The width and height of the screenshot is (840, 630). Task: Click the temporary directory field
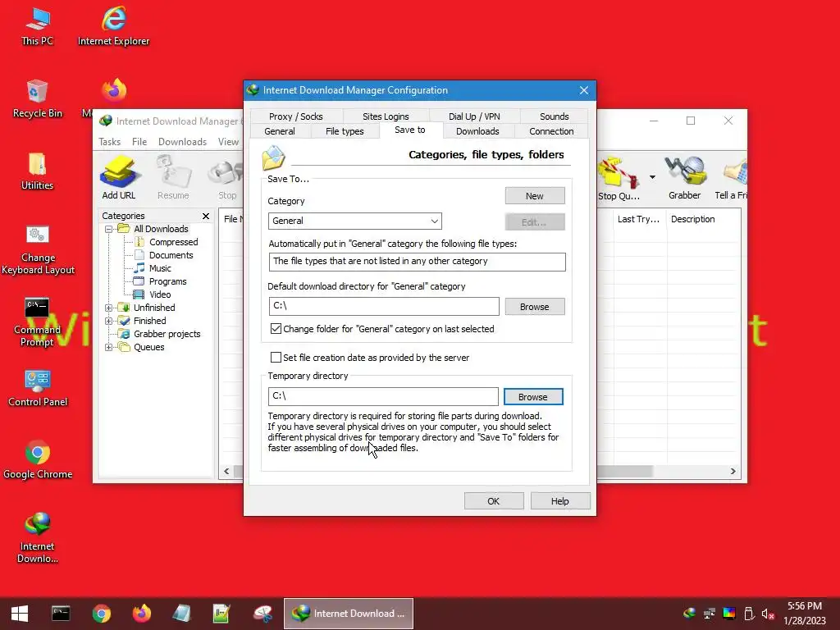pyautogui.click(x=383, y=396)
